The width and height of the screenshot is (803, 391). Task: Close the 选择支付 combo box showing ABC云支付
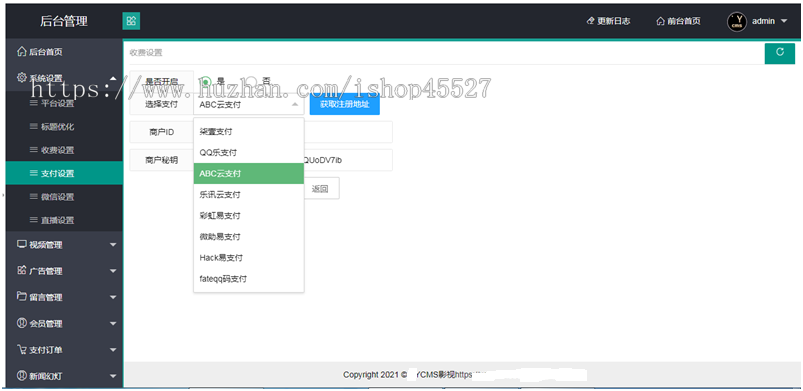249,105
